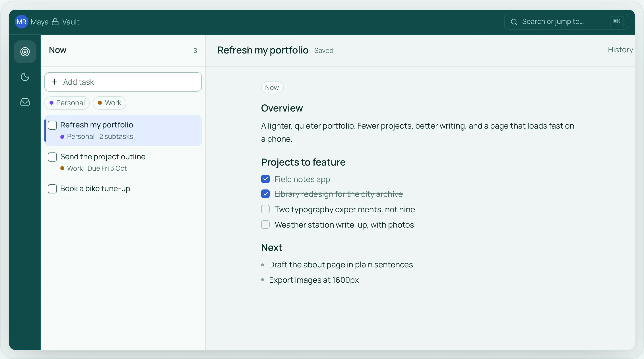Filter tasks by Work tag
The image size is (644, 359).
click(110, 103)
